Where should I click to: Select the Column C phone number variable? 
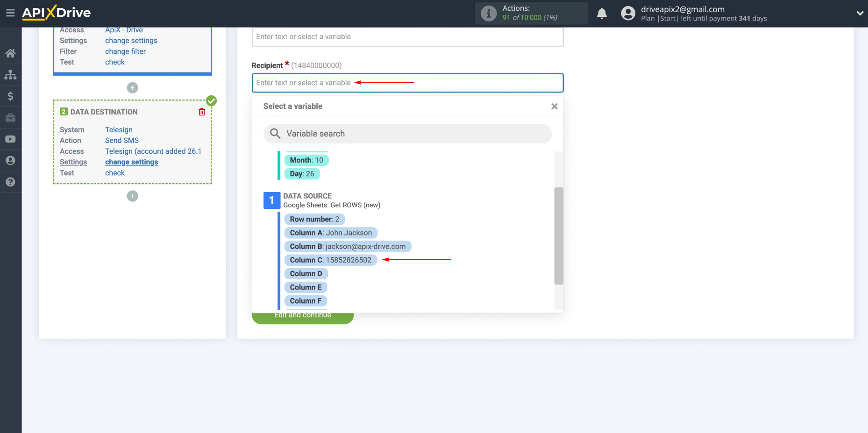click(x=330, y=260)
